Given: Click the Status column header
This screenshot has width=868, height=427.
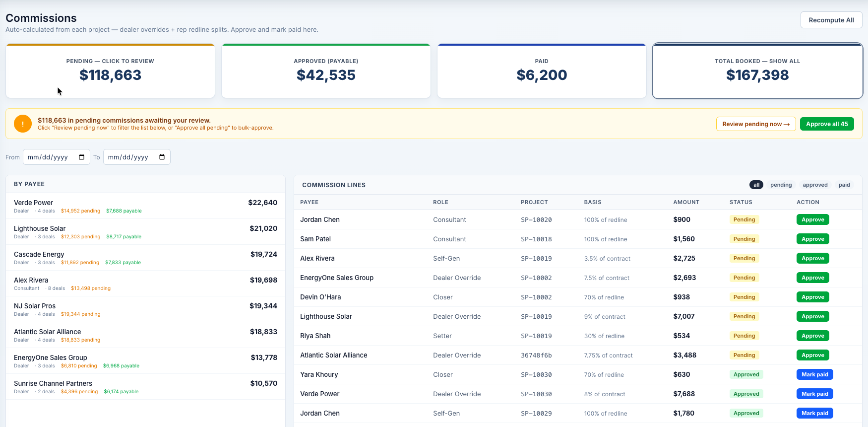Looking at the screenshot, I should [741, 202].
